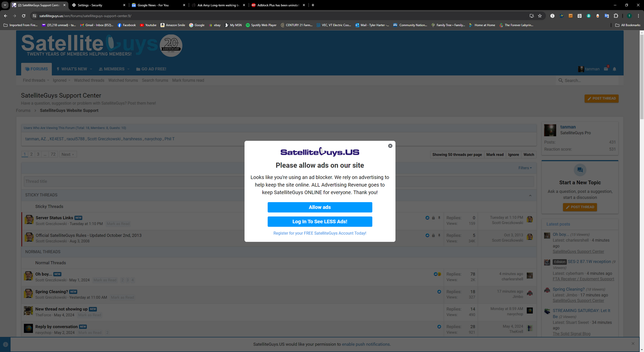Open the Extensions puzzle icon

tap(616, 16)
